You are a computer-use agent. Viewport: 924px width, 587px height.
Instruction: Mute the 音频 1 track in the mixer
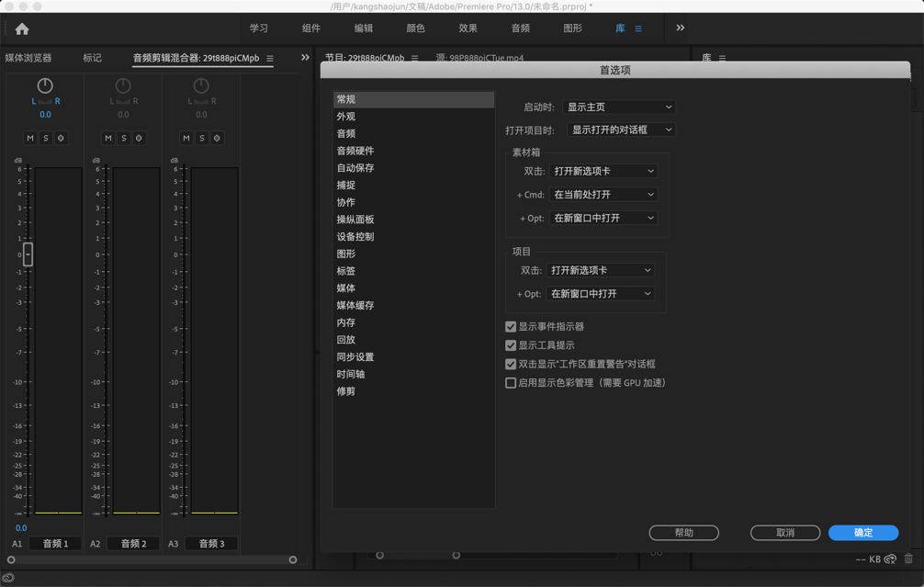30,137
